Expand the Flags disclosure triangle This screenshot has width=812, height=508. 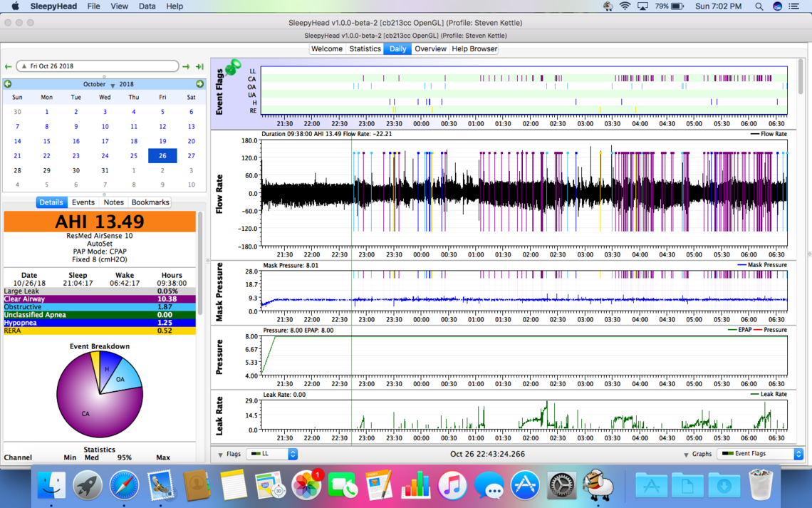pos(221,455)
